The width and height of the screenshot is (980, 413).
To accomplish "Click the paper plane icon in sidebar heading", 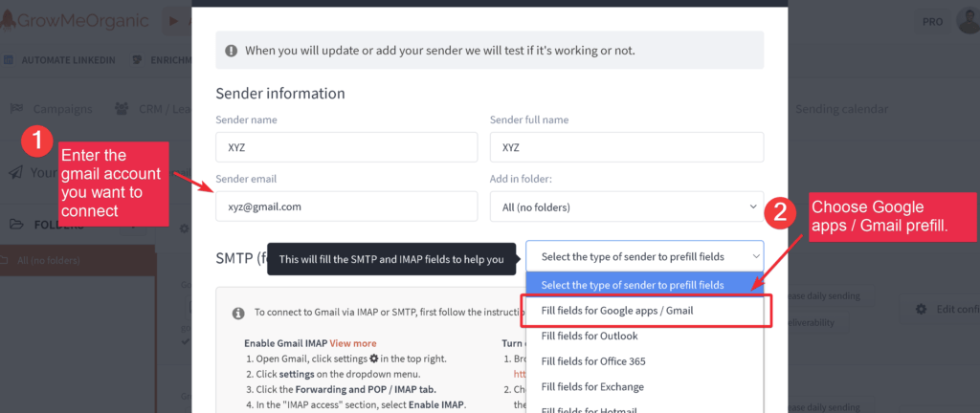I will [x=17, y=172].
